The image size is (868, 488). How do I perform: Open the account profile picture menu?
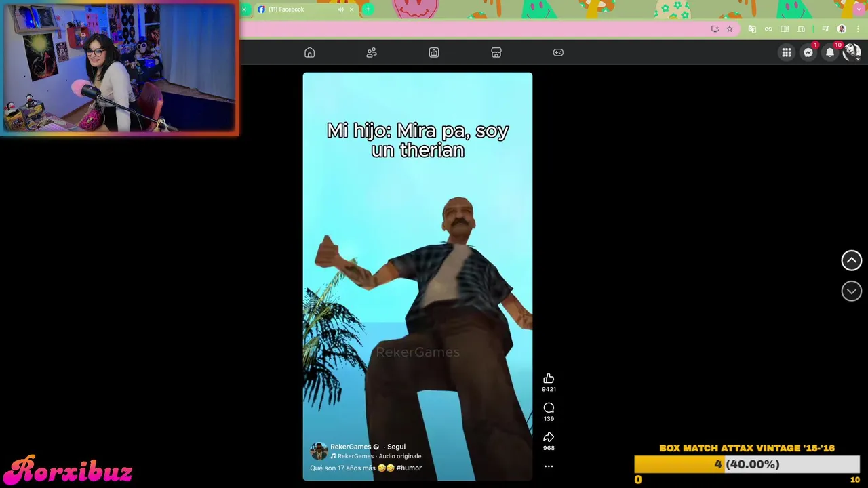point(852,53)
